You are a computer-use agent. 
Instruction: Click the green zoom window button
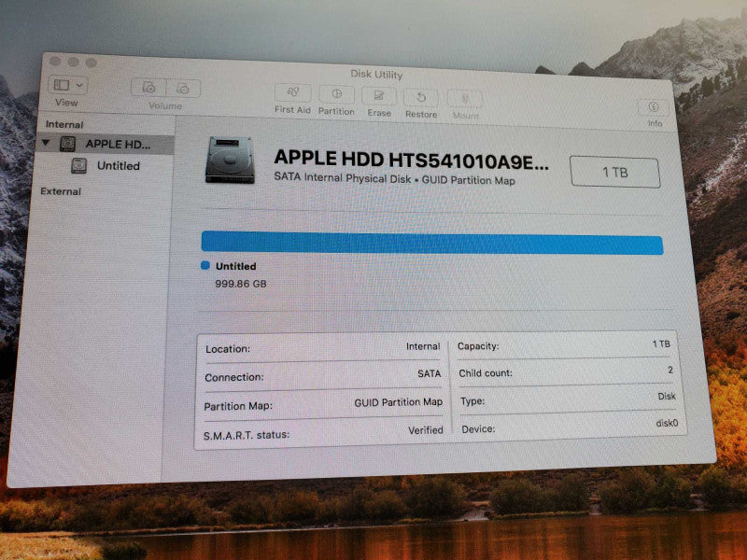point(91,63)
